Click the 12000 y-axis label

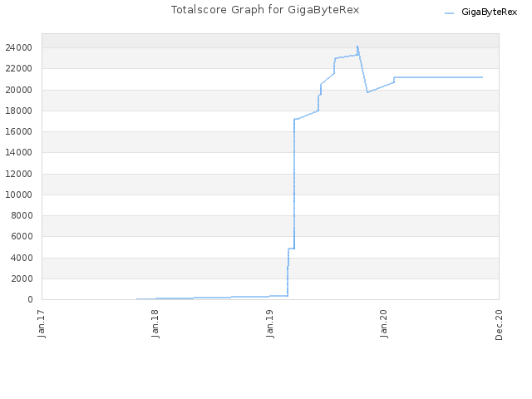(x=18, y=174)
